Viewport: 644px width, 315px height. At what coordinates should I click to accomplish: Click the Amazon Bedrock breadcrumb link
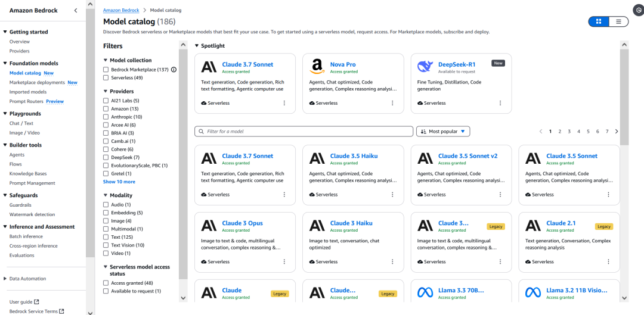tap(121, 10)
